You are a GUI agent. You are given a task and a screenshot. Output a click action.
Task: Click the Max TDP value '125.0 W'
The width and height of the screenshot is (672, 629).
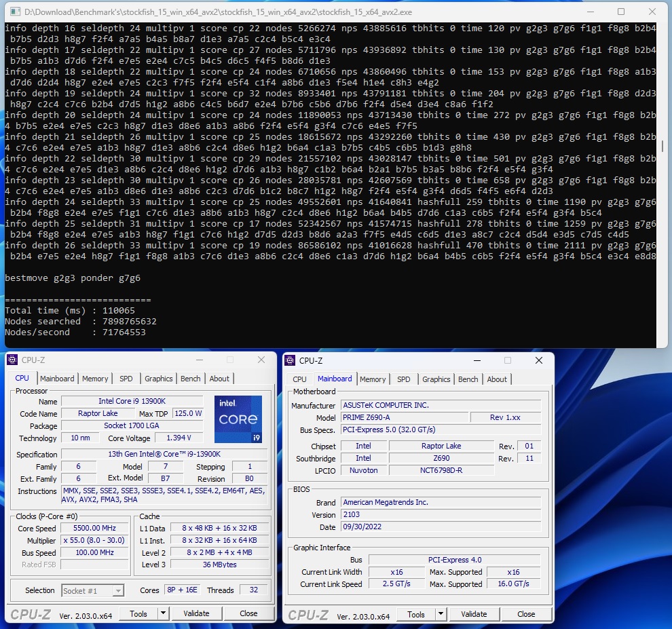pos(188,413)
